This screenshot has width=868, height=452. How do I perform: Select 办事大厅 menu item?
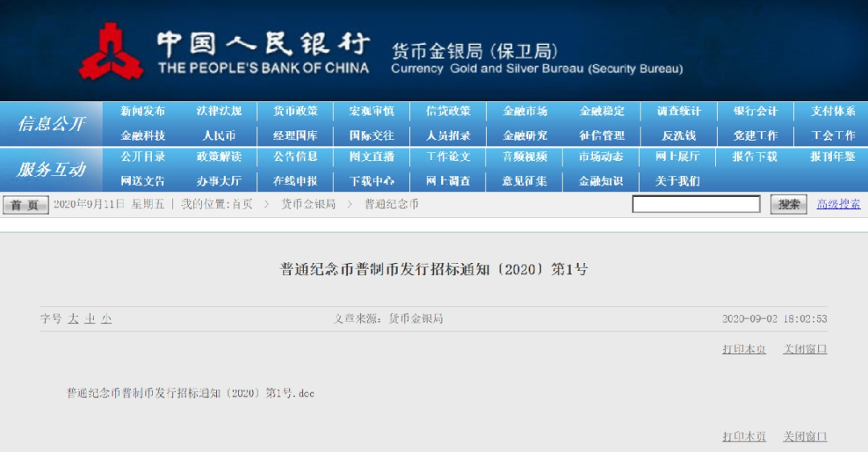pyautogui.click(x=219, y=181)
